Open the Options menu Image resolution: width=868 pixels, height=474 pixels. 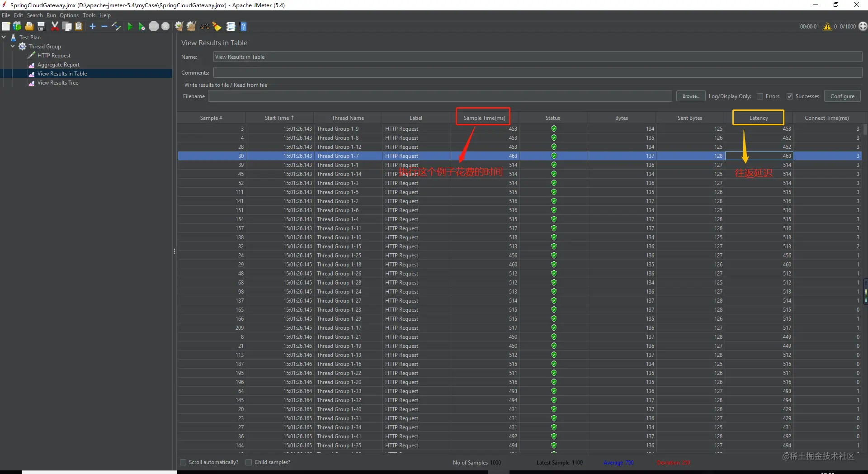click(69, 15)
